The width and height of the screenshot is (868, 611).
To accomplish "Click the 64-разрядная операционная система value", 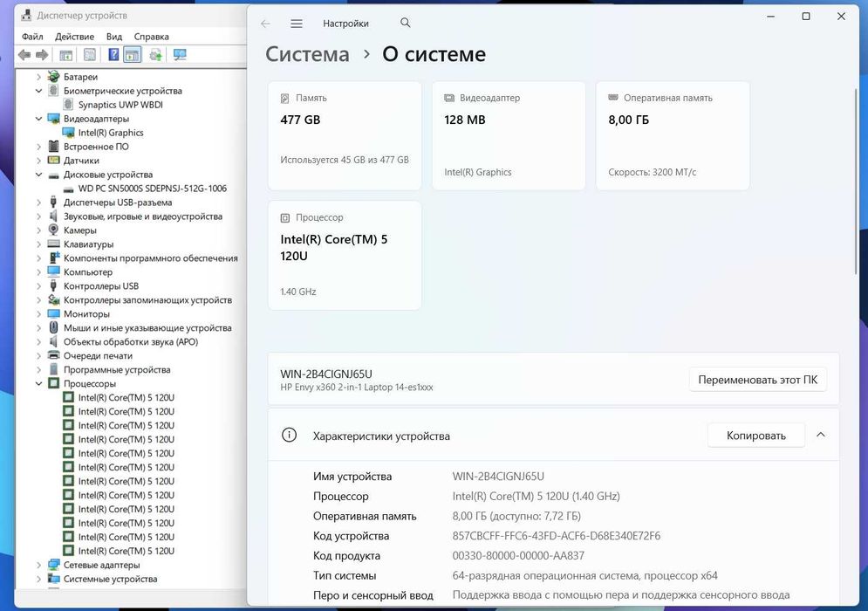I will tap(584, 575).
